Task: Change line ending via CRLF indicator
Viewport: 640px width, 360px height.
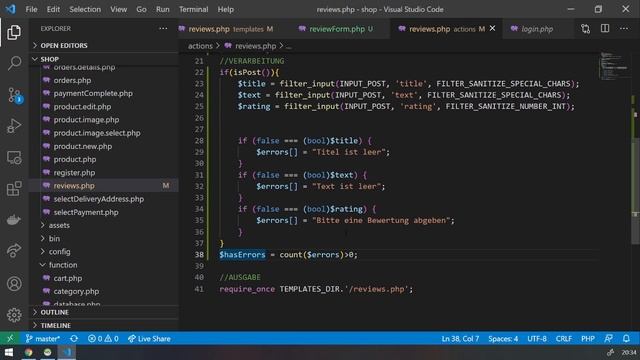Action: pos(563,339)
